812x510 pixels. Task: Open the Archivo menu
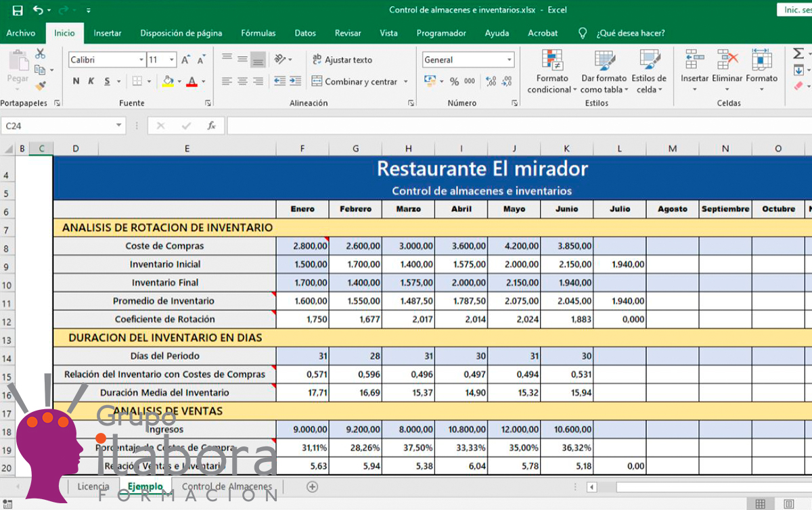(x=21, y=33)
